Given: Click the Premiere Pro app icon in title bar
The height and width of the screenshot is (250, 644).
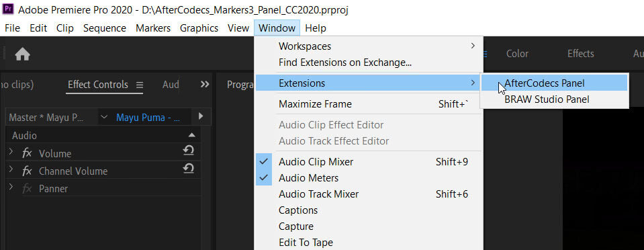Looking at the screenshot, I should click(8, 9).
